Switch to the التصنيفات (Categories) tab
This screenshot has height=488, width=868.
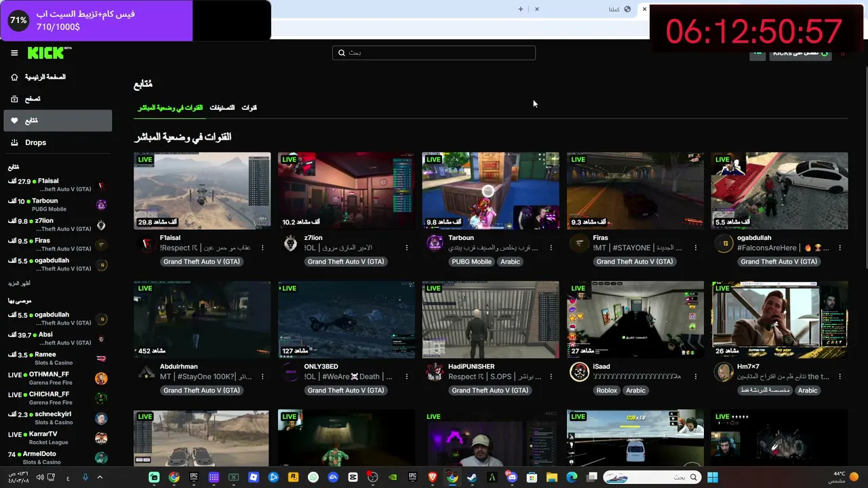(x=222, y=108)
